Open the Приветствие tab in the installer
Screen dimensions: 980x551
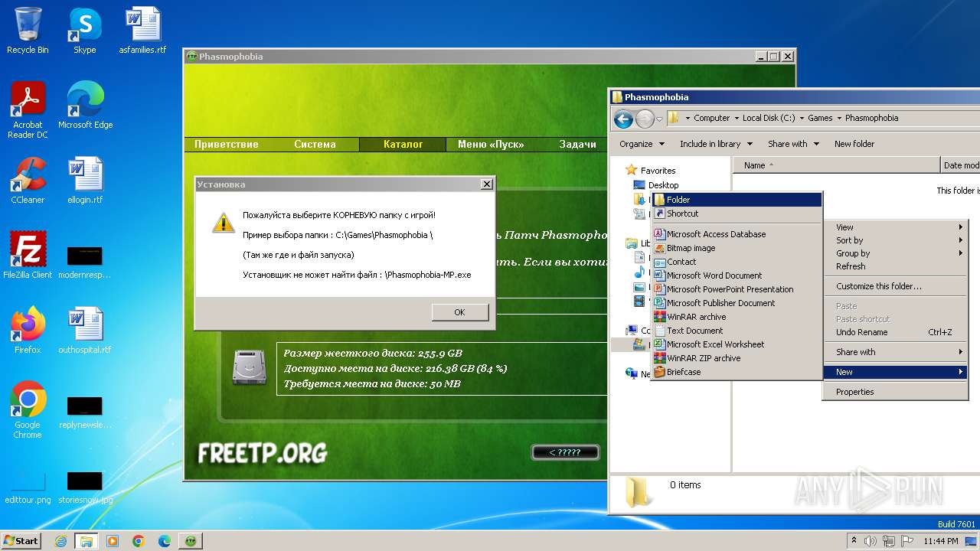pos(227,144)
